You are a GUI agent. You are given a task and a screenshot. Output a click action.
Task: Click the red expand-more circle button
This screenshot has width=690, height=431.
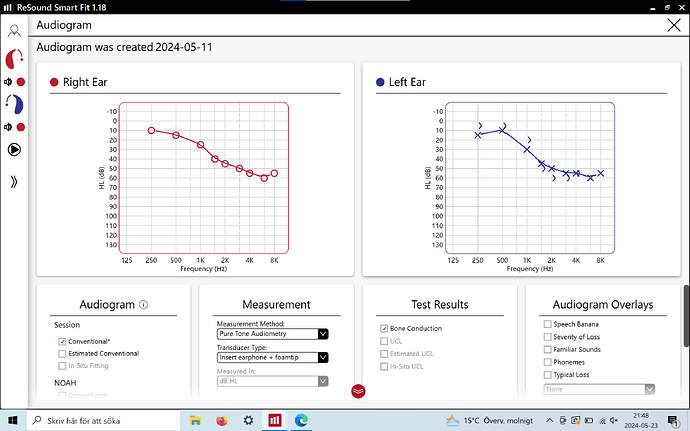(x=358, y=391)
